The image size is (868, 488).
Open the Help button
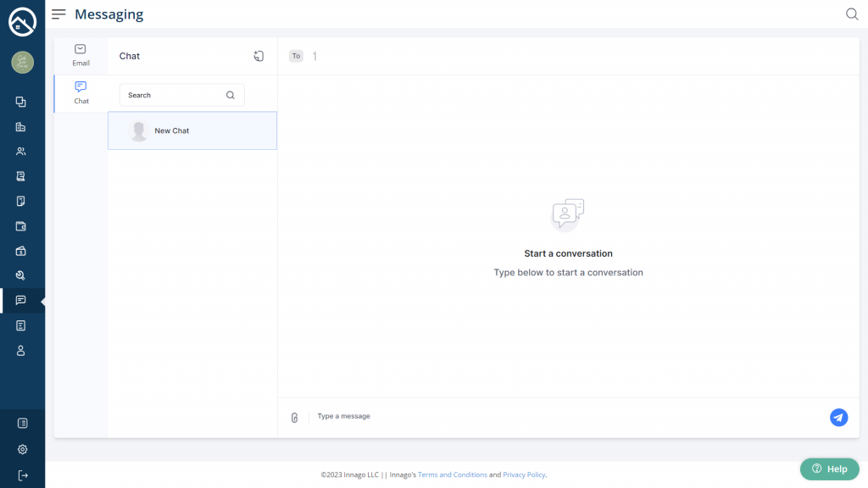(829, 469)
